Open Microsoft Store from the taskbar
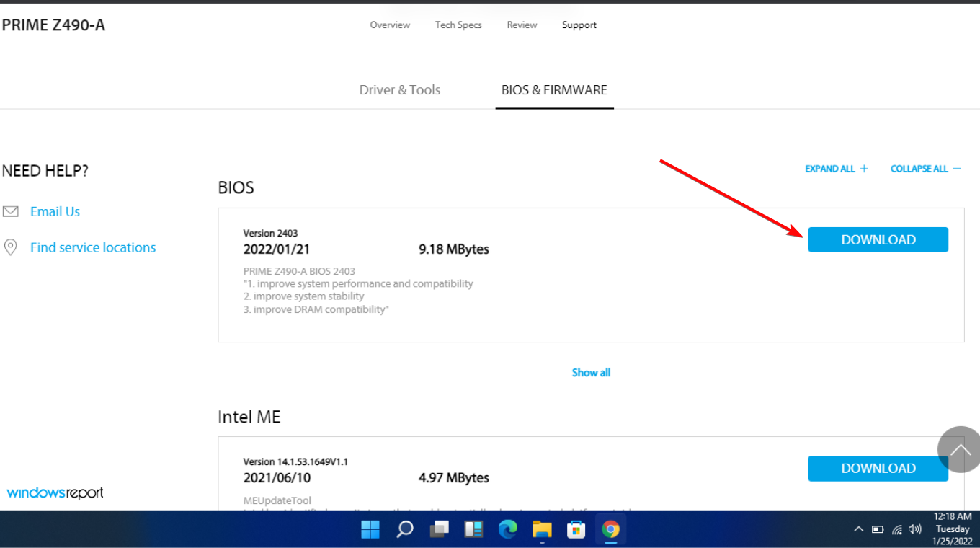The image size is (980, 548). pos(576,530)
